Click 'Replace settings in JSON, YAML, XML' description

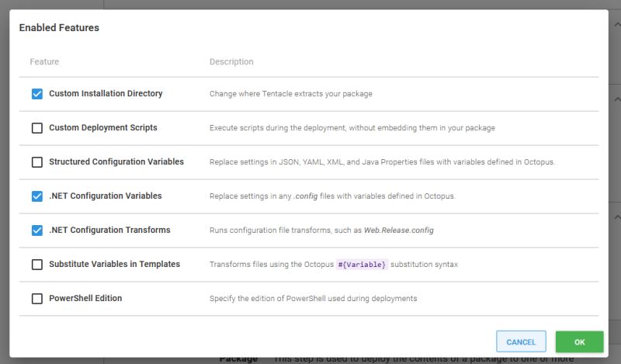382,162
